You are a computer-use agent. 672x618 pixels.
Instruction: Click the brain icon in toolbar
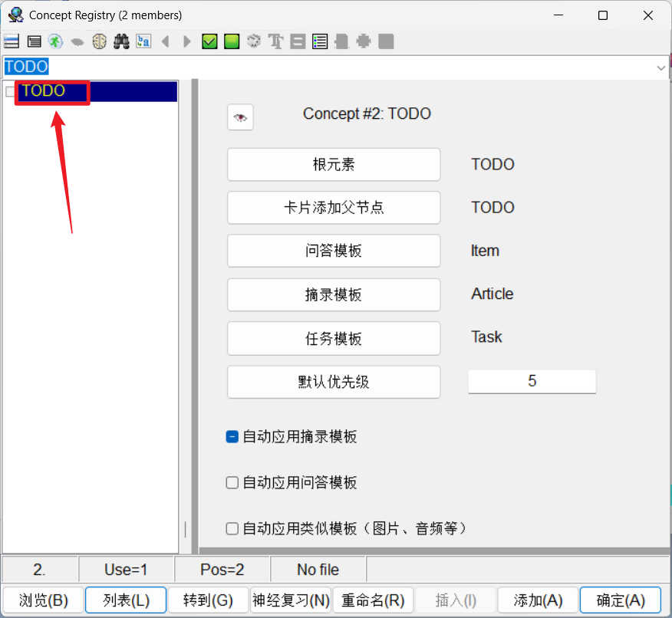(x=100, y=41)
